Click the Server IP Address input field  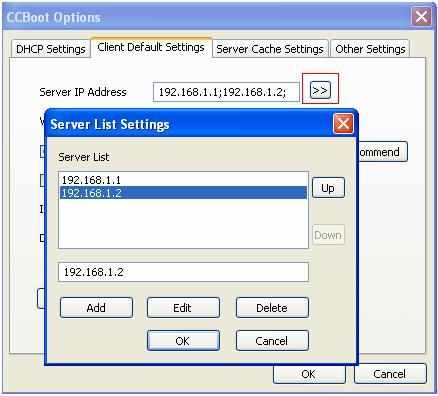click(x=226, y=92)
